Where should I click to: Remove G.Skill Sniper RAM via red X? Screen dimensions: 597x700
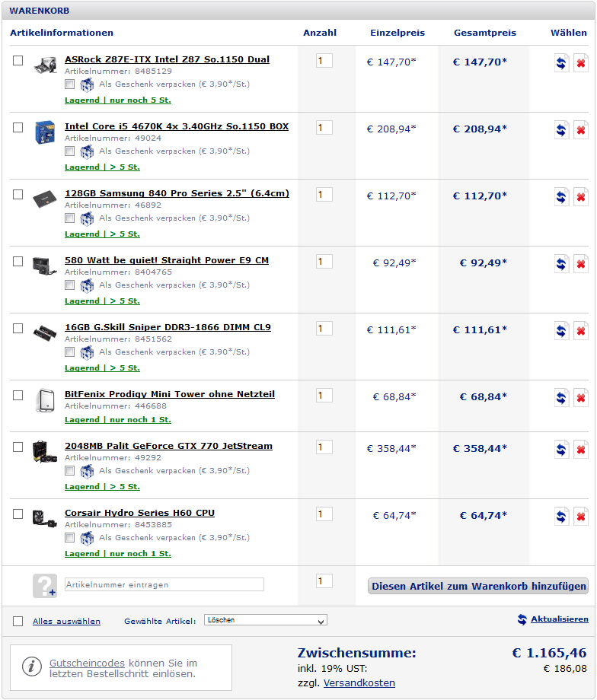click(581, 331)
